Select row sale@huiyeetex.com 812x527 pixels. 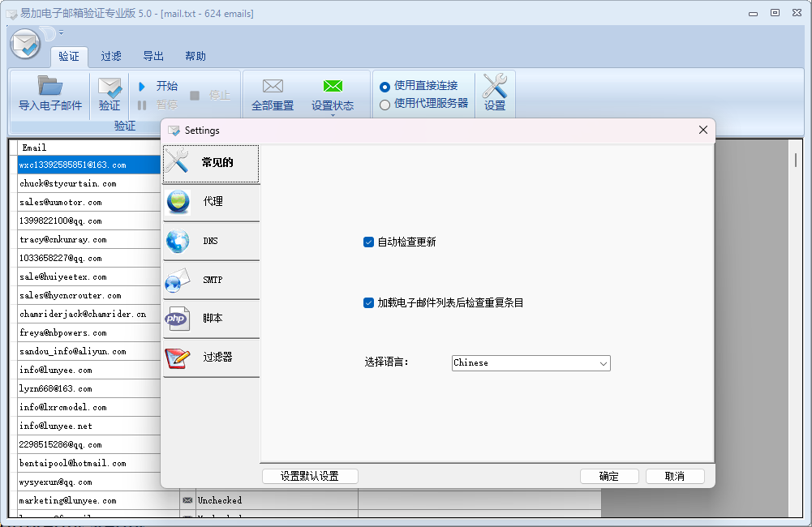[89, 277]
